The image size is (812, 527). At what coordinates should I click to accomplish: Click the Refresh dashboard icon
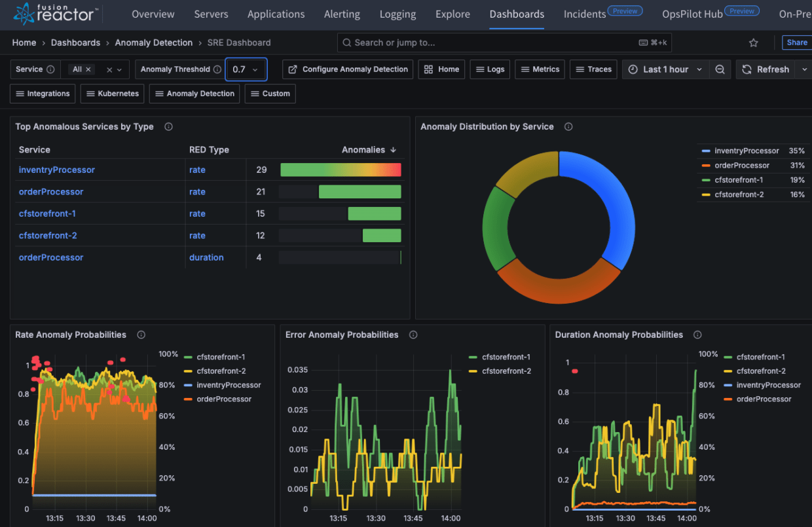click(747, 69)
